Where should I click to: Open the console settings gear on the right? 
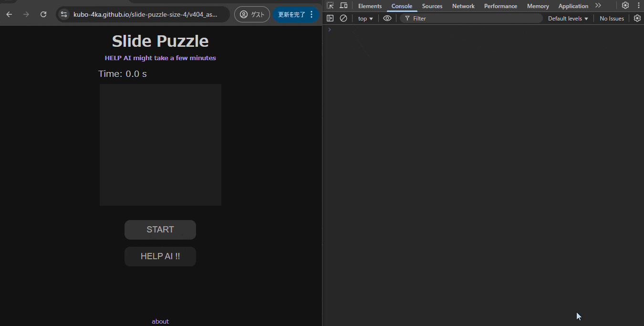click(x=637, y=18)
